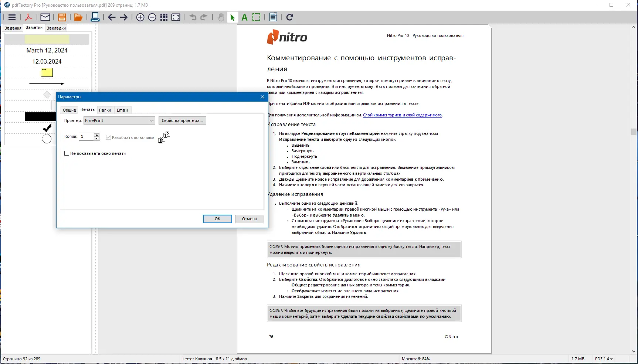
Task: Decrease copies with the down spinner arrow
Action: point(97,139)
